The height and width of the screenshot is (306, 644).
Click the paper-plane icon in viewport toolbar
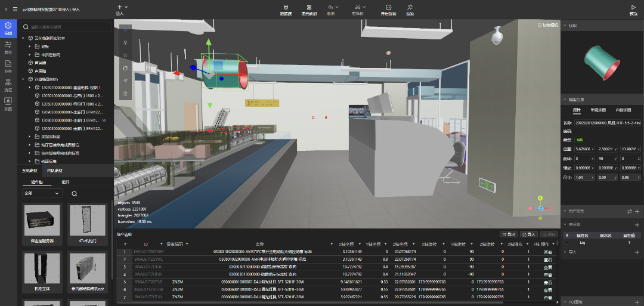point(125,81)
